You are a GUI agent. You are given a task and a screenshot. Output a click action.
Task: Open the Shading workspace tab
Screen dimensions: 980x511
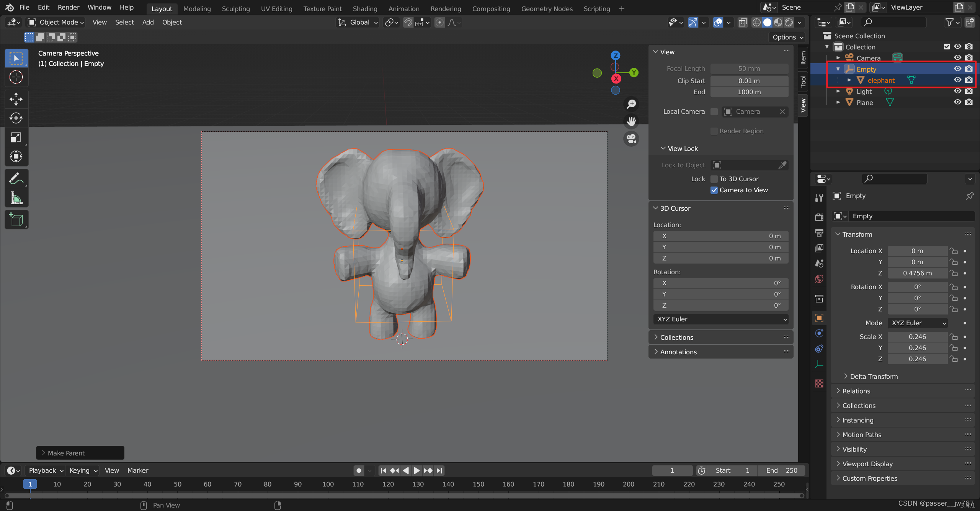[365, 8]
